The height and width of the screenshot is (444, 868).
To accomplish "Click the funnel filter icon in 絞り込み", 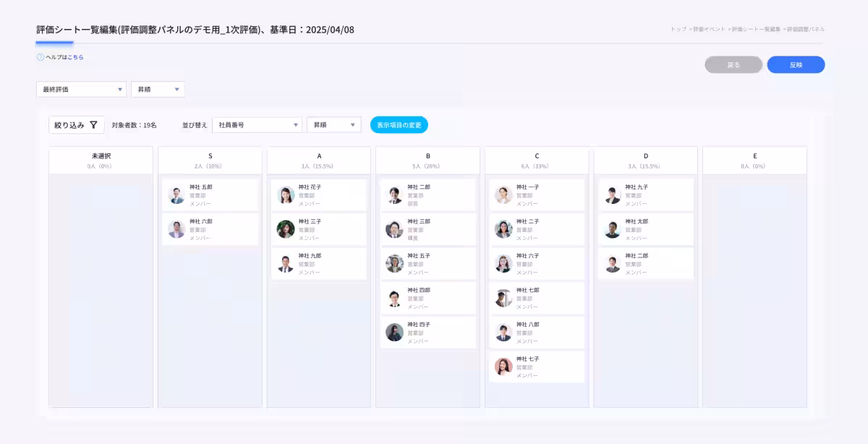I will tap(93, 125).
